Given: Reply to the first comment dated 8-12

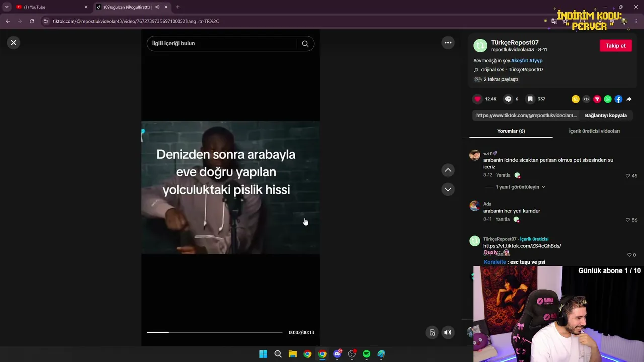Looking at the screenshot, I should pyautogui.click(x=503, y=175).
